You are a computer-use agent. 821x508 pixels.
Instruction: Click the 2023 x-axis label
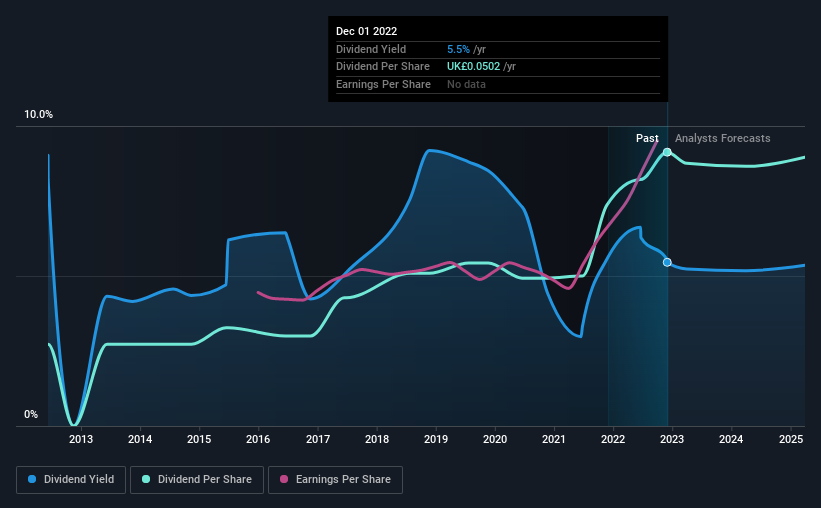(x=672, y=439)
